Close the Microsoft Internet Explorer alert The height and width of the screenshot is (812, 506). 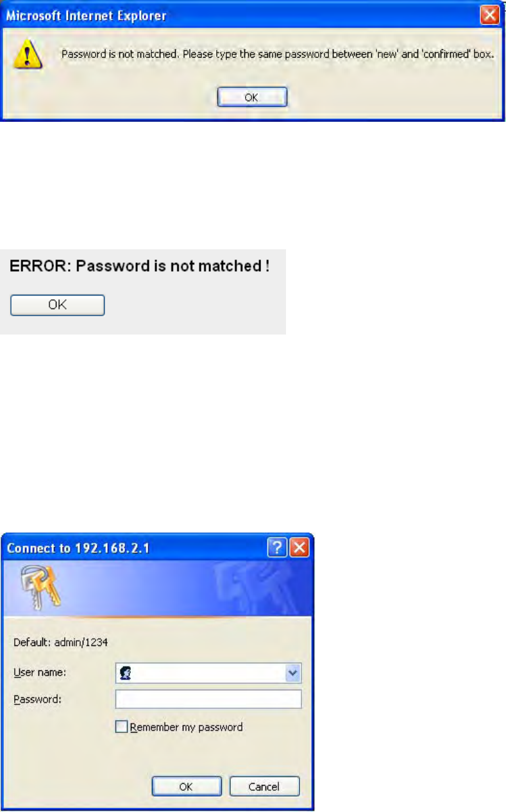click(x=490, y=15)
